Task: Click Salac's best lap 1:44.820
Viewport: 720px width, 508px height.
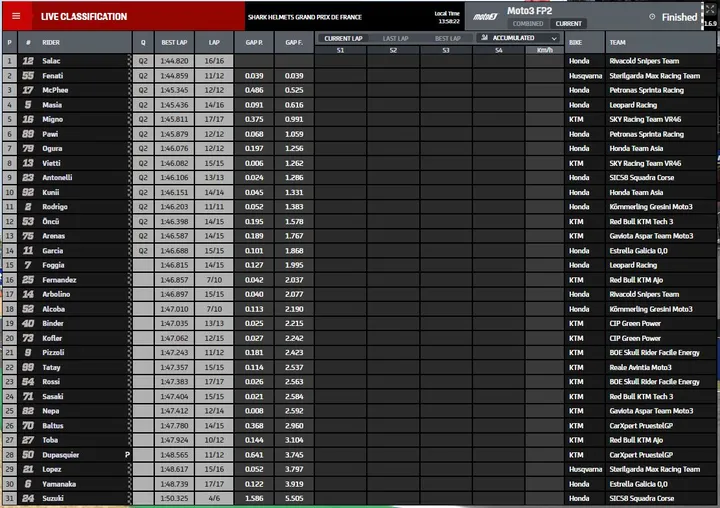Action: (x=174, y=61)
